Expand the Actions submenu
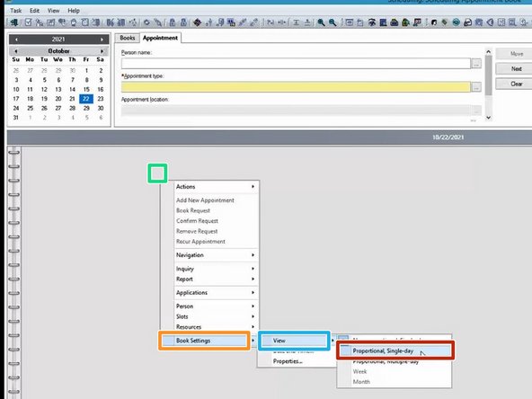Screen dimensions: 532x399 [x=217, y=187]
